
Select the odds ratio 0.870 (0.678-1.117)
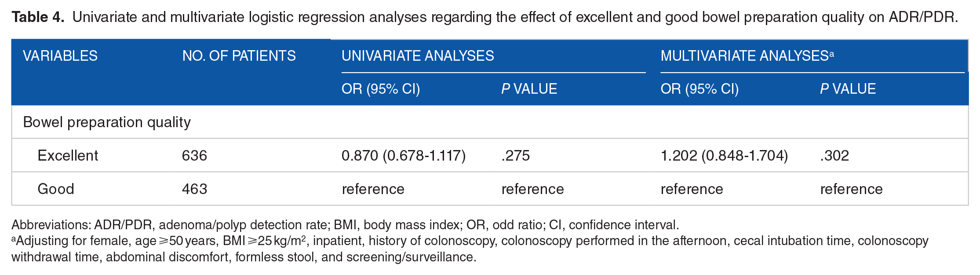pyautogui.click(x=403, y=155)
